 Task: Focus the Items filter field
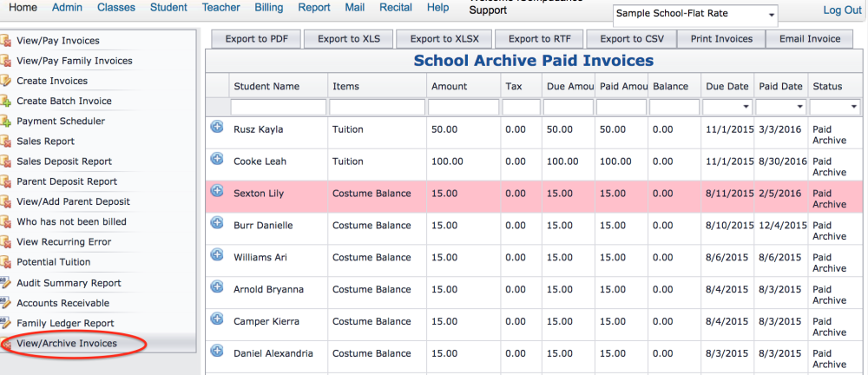click(378, 107)
